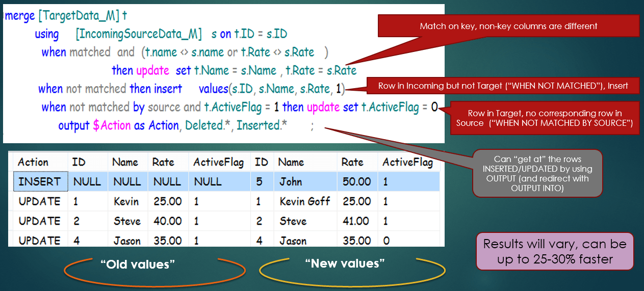Click the Inserted.* text in output clause

tap(263, 125)
